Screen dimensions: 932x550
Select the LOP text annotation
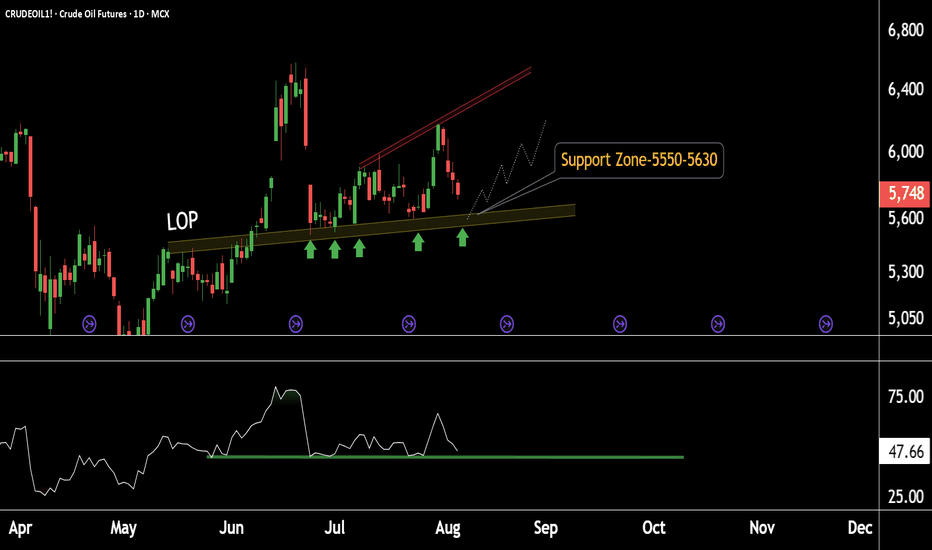point(182,221)
